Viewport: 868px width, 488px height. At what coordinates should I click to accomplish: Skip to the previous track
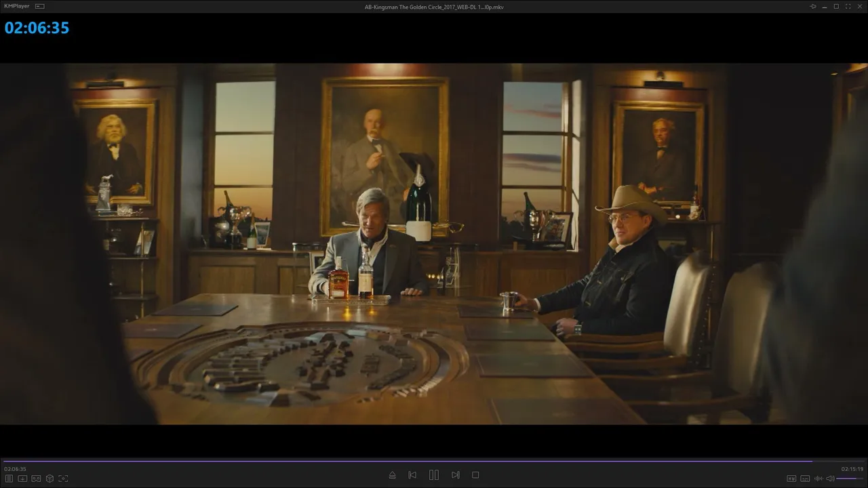[x=412, y=475]
